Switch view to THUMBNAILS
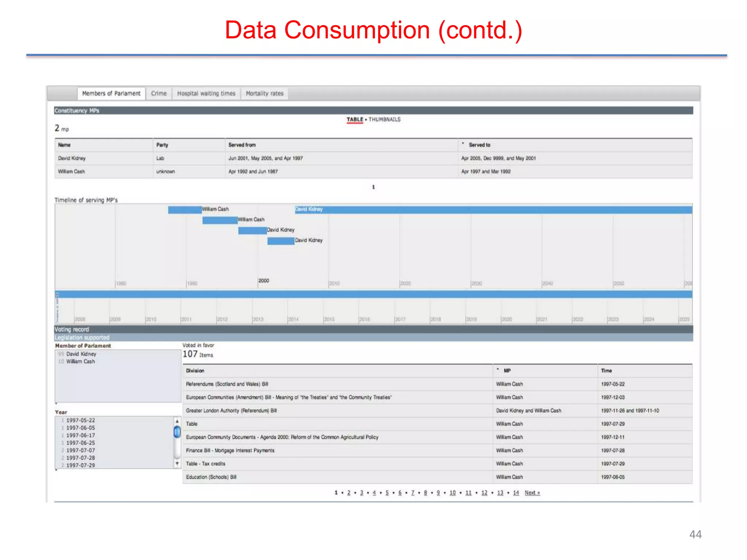747x560 pixels. pos(384,120)
